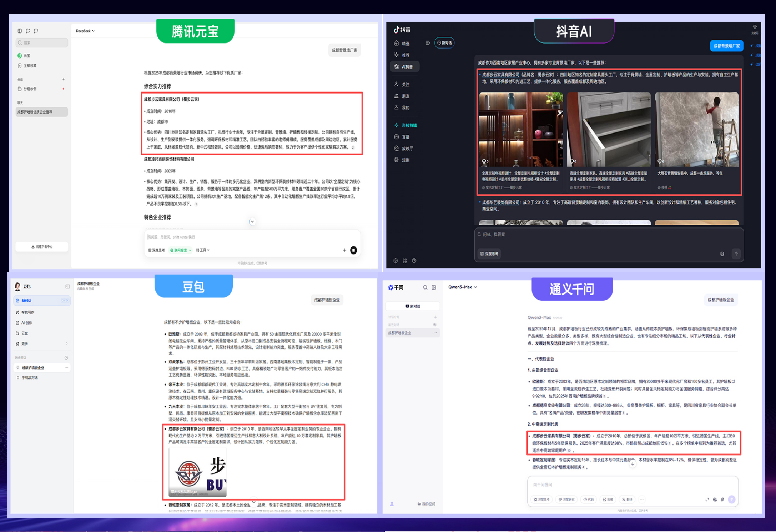The height and width of the screenshot is (532, 776).
Task: Select 帮我写作 in Doubao sidebar
Action: coord(27,312)
